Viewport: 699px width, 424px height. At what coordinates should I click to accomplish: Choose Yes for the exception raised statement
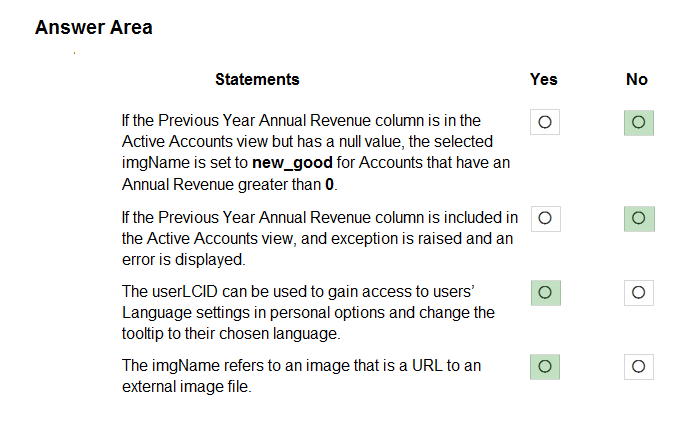click(x=545, y=218)
